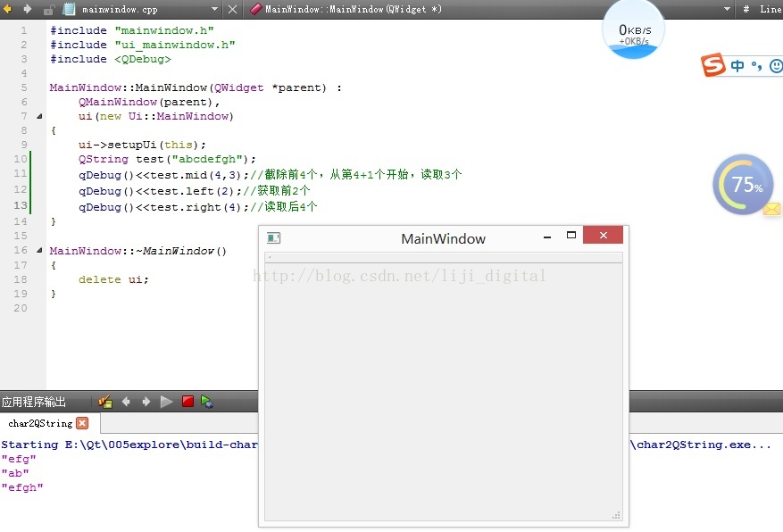Click the resize grip in MainWindow corner
Screen dimensions: 783x532
click(x=617, y=516)
